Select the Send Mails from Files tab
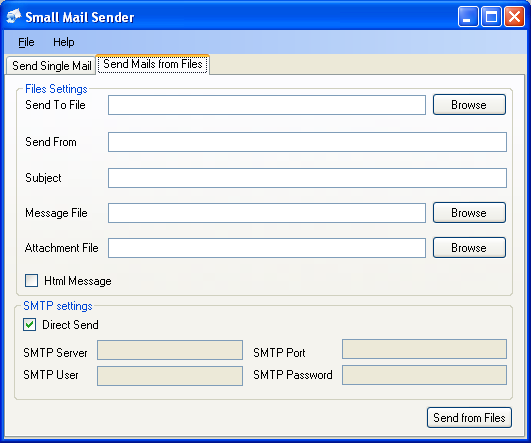This screenshot has width=531, height=443. (x=153, y=64)
